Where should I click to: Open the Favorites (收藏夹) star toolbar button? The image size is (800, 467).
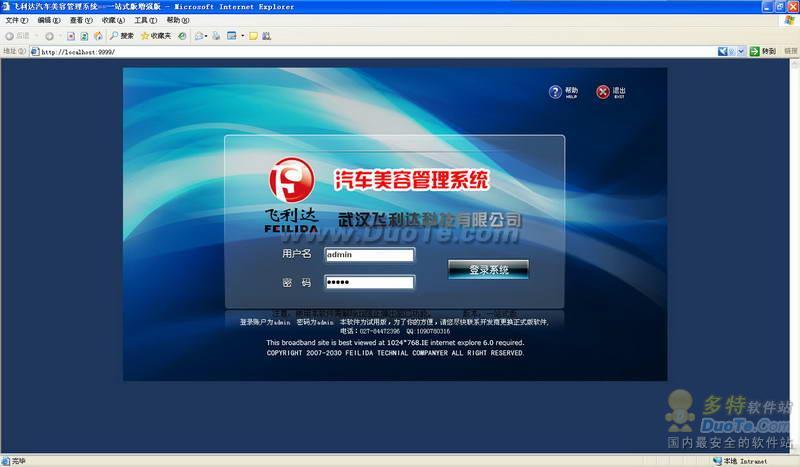155,36
